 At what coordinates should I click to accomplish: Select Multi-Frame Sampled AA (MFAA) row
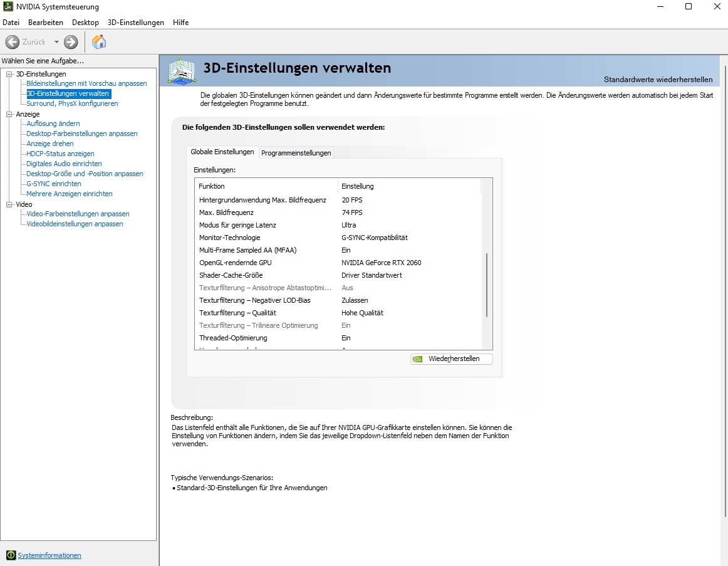pyautogui.click(x=338, y=250)
